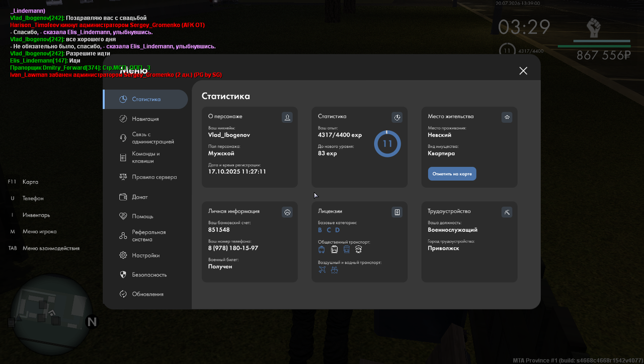644x364 pixels.
Task: Open the Навигация sidebar section
Action: 145,119
